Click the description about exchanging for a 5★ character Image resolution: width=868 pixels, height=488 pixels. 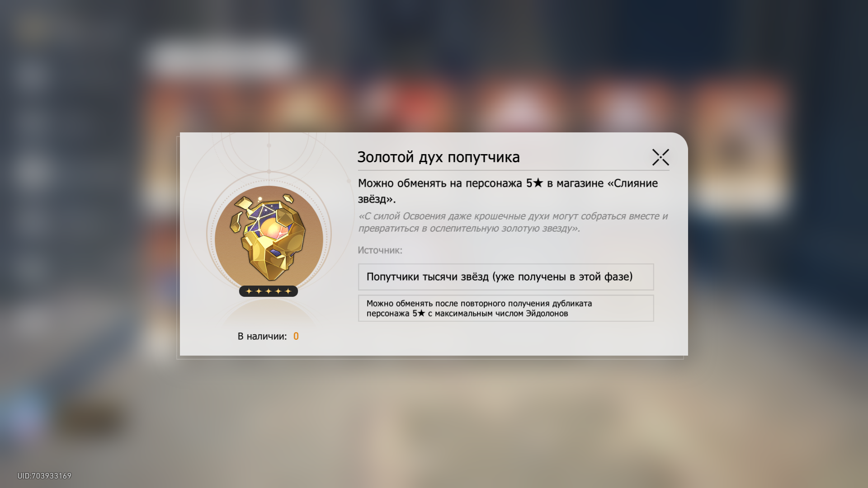508,191
